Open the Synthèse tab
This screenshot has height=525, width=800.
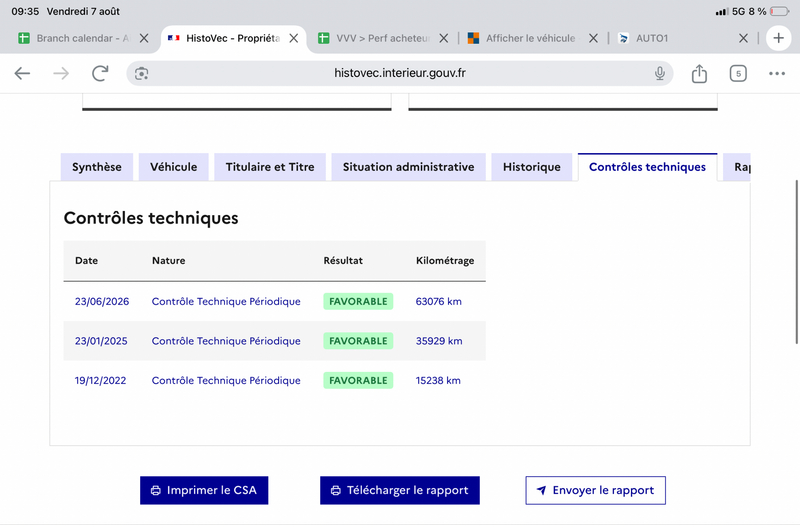(96, 167)
